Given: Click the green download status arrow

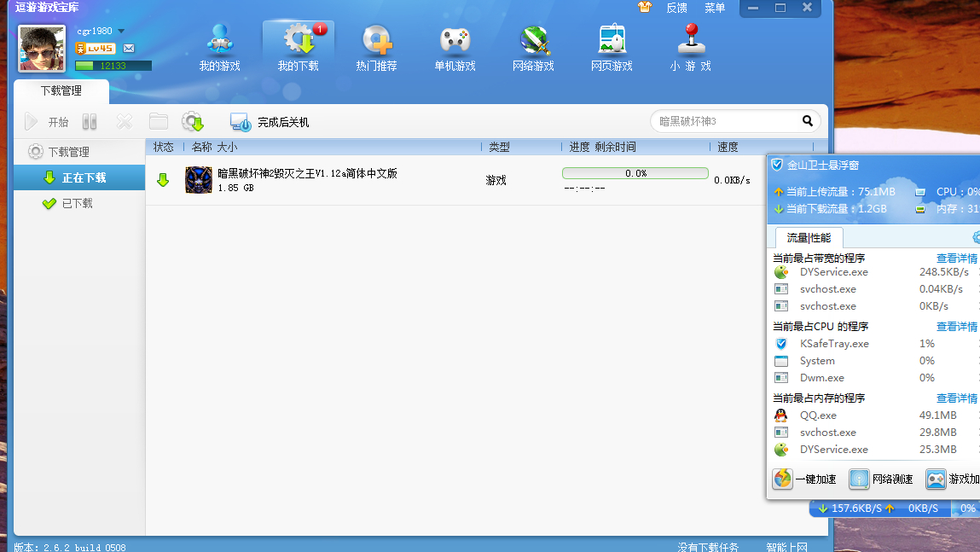Looking at the screenshot, I should pyautogui.click(x=163, y=181).
